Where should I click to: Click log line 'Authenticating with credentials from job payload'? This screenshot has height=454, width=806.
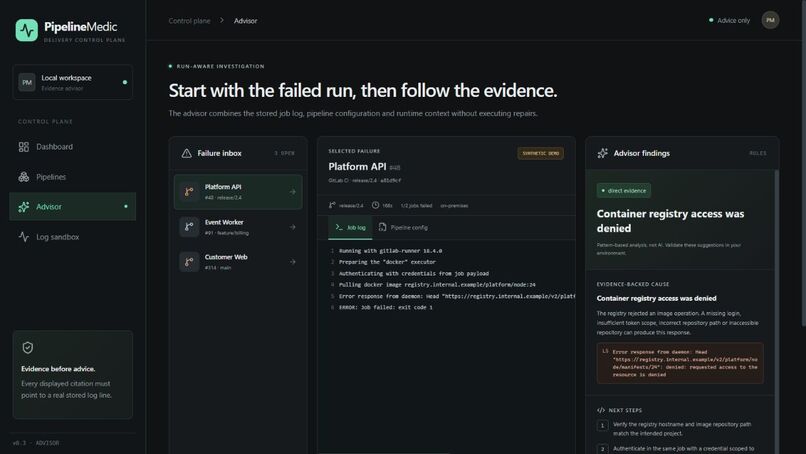pos(414,274)
